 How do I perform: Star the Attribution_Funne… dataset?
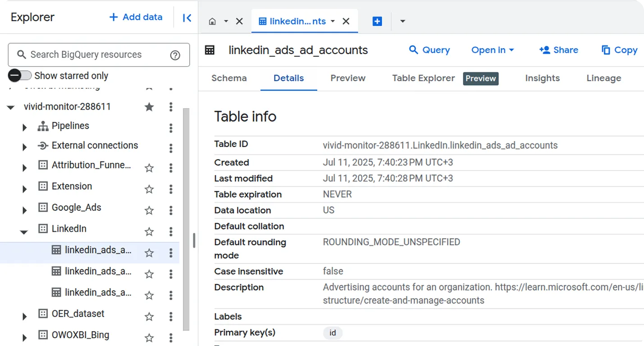pos(149,168)
